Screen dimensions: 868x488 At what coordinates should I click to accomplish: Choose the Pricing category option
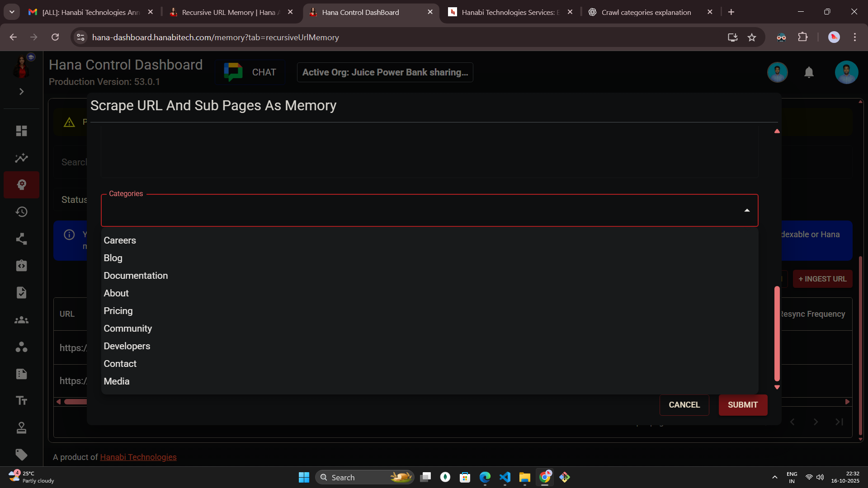[x=118, y=311]
